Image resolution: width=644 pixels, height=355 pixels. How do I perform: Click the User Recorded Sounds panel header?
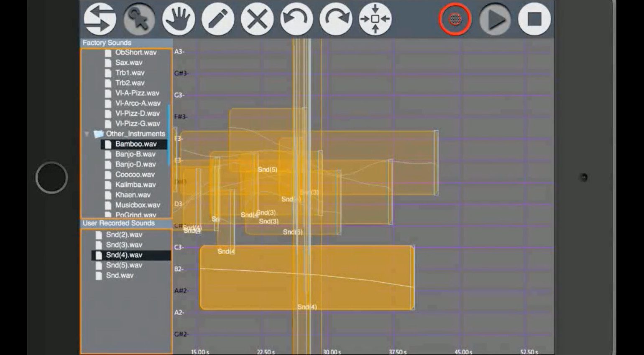(x=126, y=223)
